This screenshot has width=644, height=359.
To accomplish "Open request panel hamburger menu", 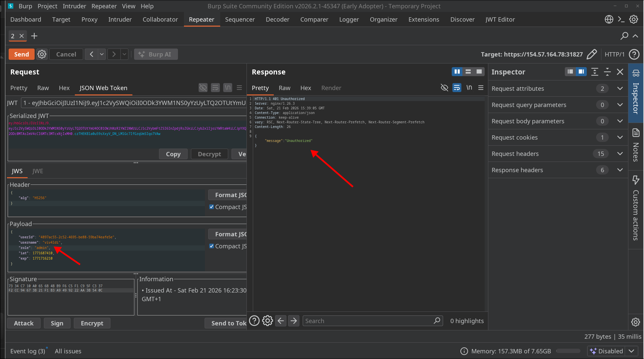I will pos(239,88).
